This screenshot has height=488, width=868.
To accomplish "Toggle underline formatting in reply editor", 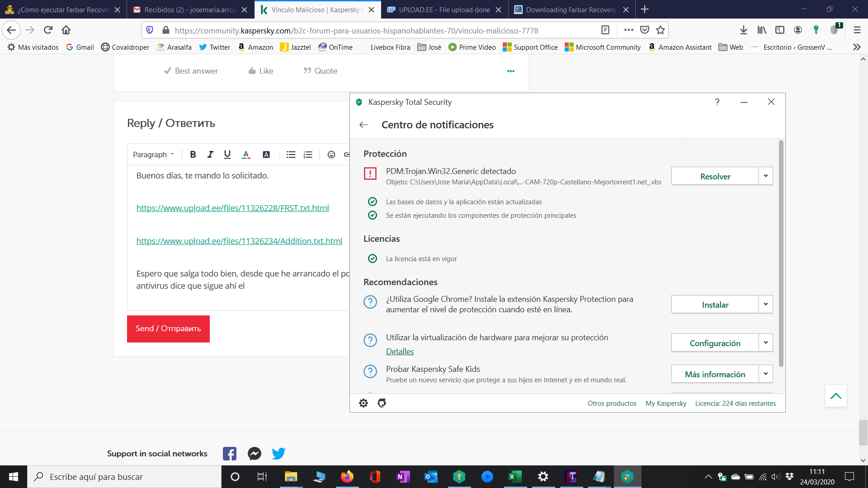I will [x=227, y=155].
